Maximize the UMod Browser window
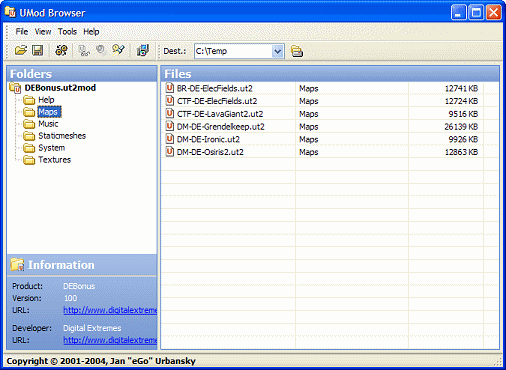 (x=476, y=13)
